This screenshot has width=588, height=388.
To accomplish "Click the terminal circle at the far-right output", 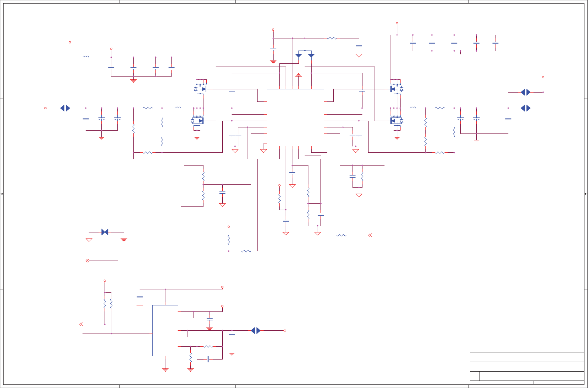I will 543,77.
